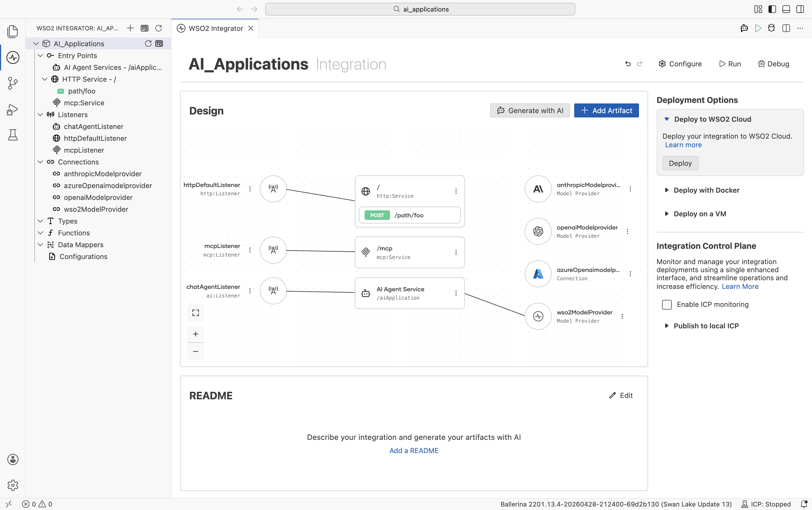Click the refresh icon in panel header
The image size is (812, 510).
point(159,28)
